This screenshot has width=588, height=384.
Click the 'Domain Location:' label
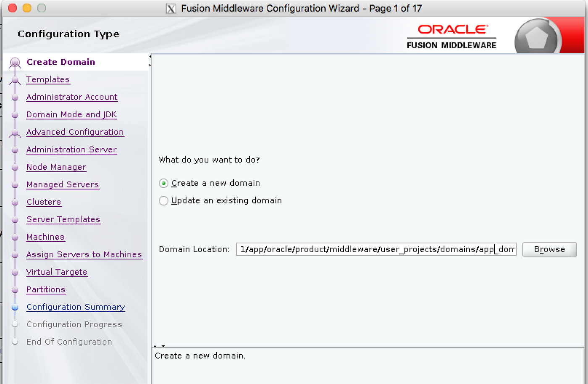pyautogui.click(x=194, y=249)
